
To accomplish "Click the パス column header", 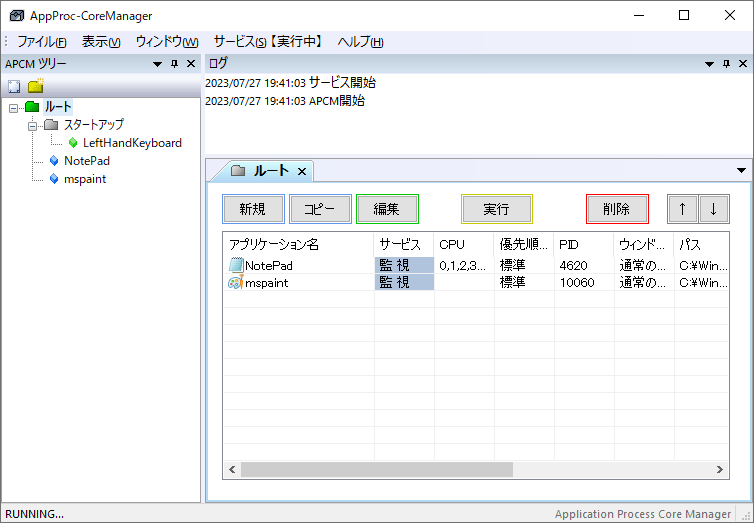I will 701,244.
